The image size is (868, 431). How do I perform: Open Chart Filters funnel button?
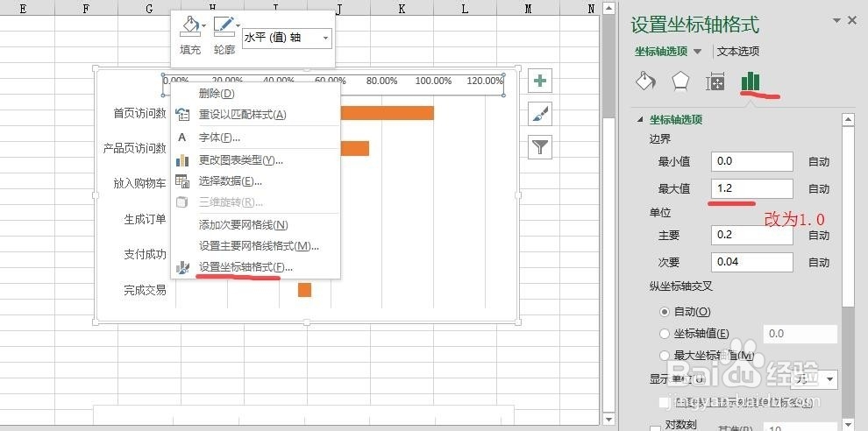point(540,147)
